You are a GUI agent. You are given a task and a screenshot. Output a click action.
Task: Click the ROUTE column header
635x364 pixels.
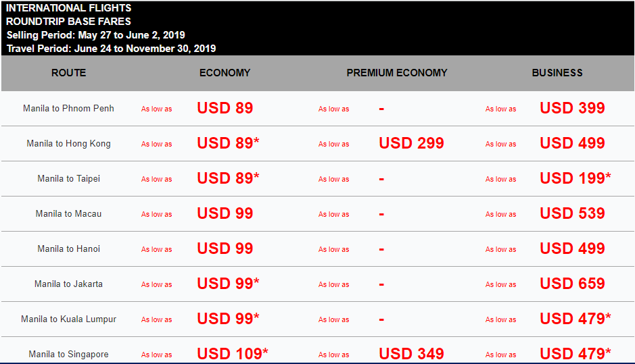(x=68, y=73)
